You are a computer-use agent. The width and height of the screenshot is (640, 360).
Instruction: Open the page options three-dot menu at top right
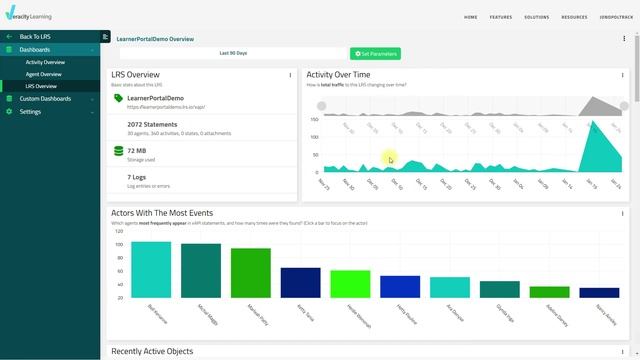pyautogui.click(x=624, y=39)
